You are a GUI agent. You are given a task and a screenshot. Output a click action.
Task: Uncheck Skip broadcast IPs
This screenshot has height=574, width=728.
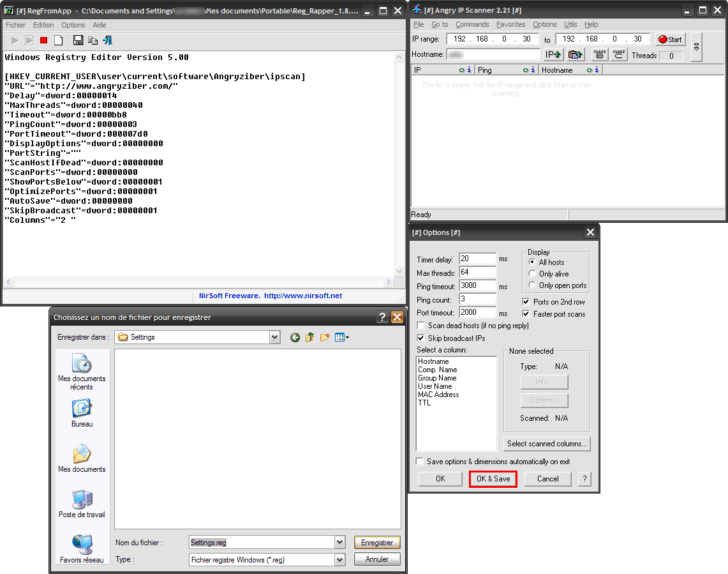pos(420,338)
